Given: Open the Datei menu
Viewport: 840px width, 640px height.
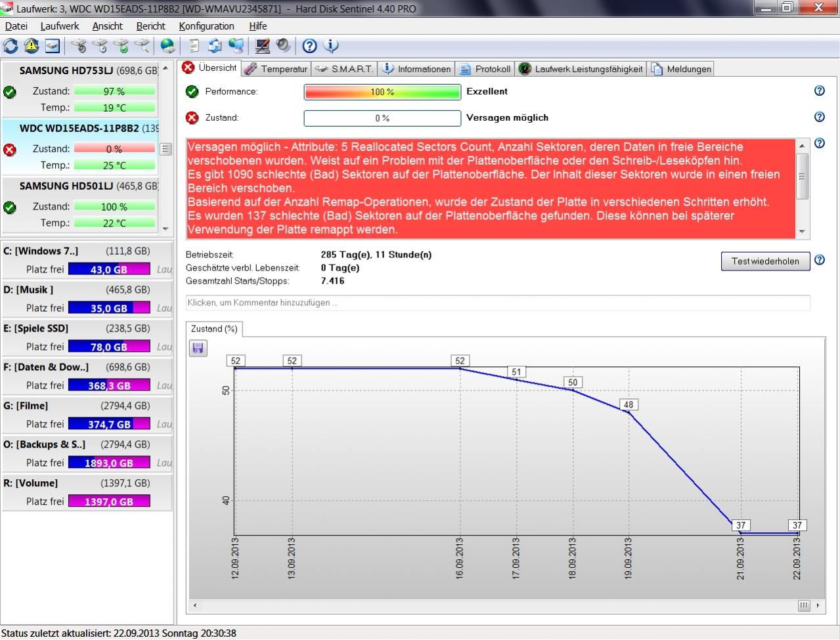Looking at the screenshot, I should coord(16,26).
